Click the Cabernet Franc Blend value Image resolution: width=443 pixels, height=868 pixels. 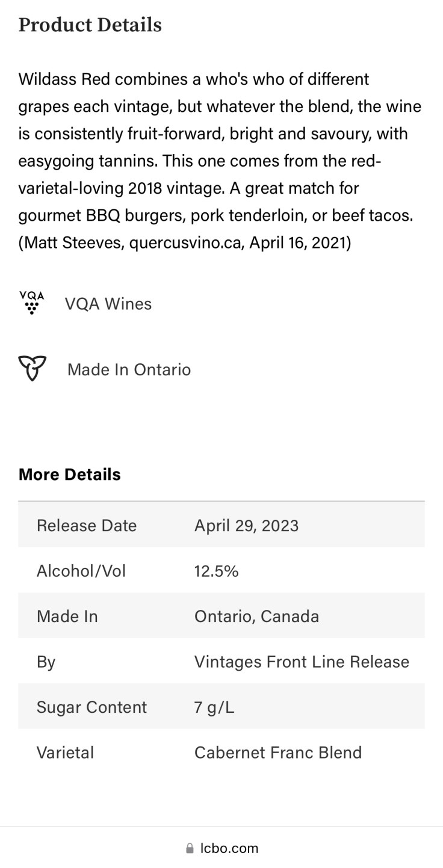(278, 753)
